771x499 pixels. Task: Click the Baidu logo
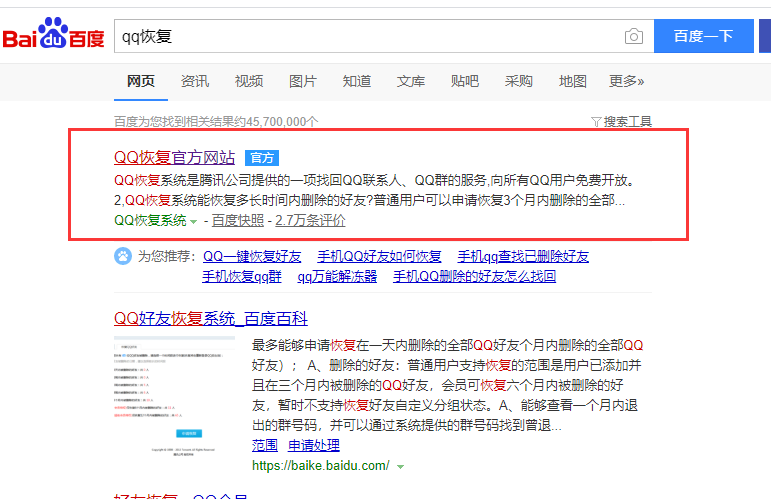[x=53, y=33]
